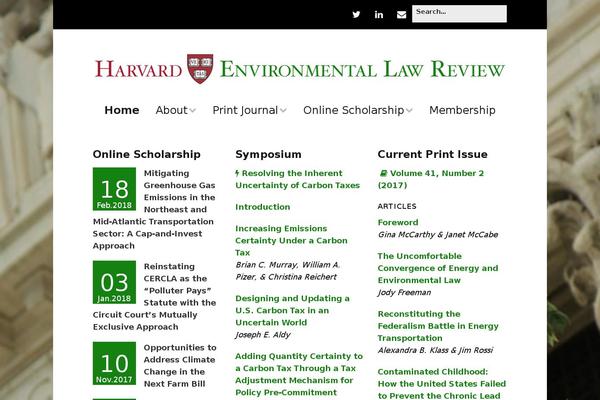
Task: Click the ARTICLES subheading
Action: tap(397, 206)
